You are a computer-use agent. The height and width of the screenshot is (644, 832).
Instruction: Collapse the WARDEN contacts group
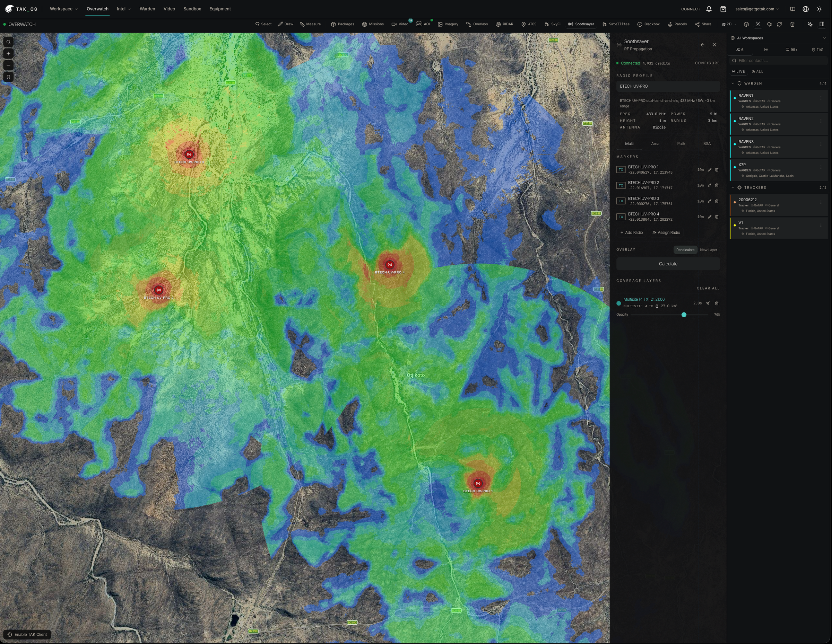(733, 83)
